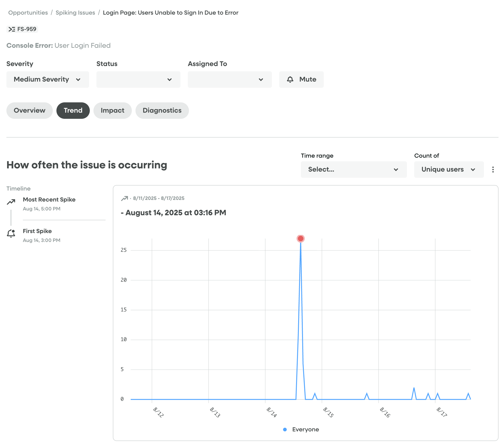The width and height of the screenshot is (504, 446).
Task: Open the Diagnostics tab
Action: click(162, 110)
